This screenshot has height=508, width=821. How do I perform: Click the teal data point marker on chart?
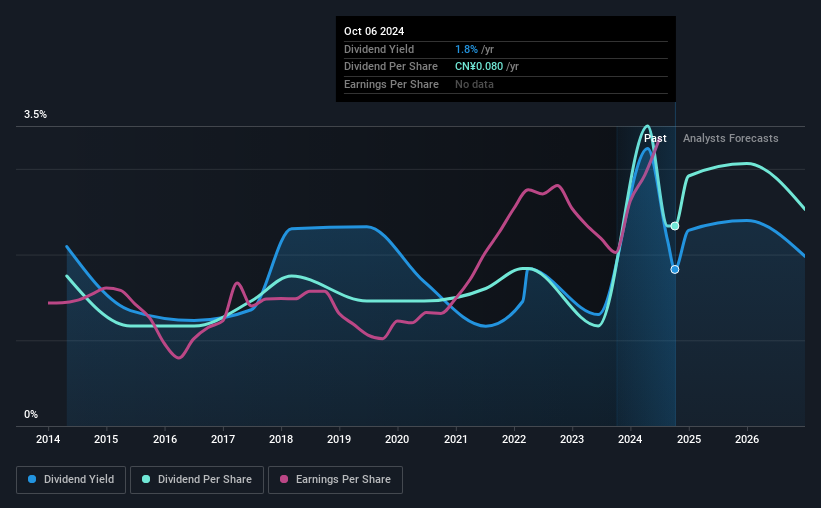pyautogui.click(x=675, y=226)
